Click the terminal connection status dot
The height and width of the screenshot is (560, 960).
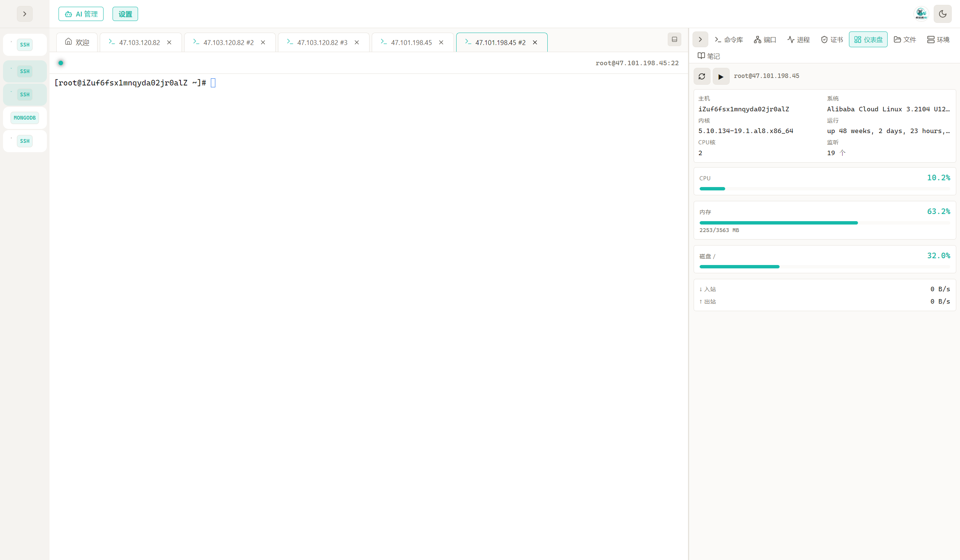[60, 63]
